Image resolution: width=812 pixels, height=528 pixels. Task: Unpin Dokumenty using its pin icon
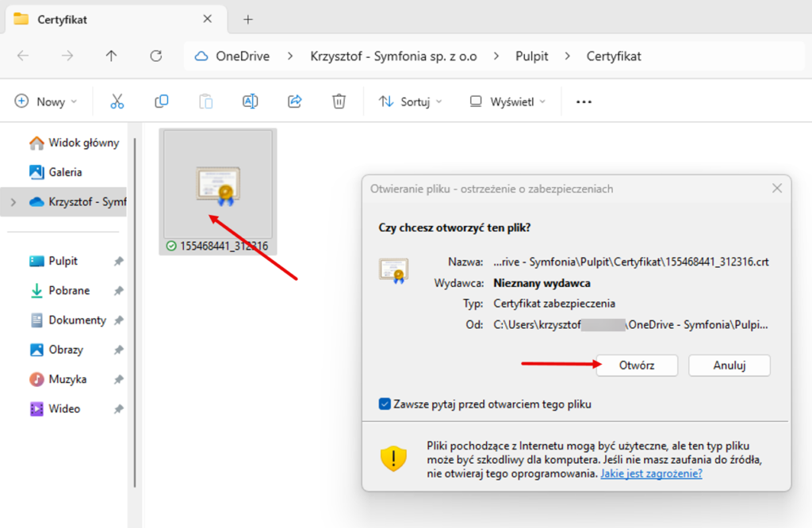(119, 320)
